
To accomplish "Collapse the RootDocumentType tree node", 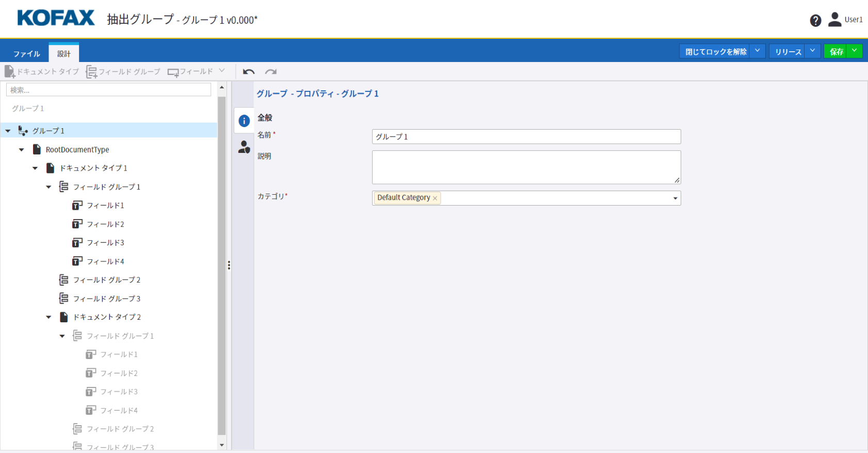I will coord(22,150).
